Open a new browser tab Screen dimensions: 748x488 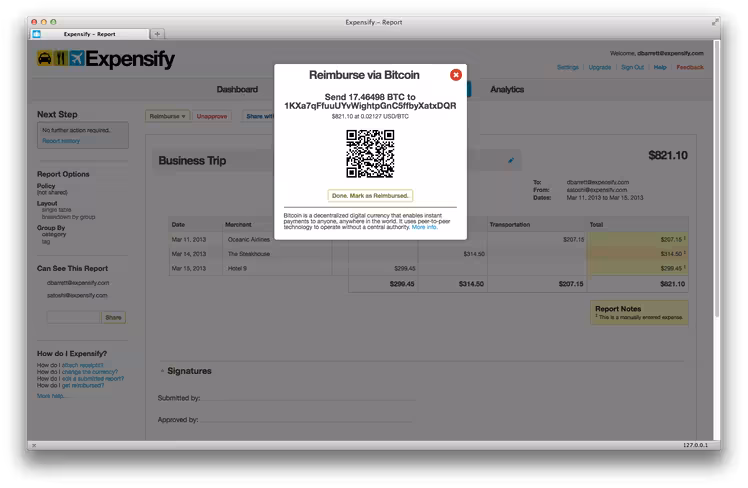[x=157, y=34]
